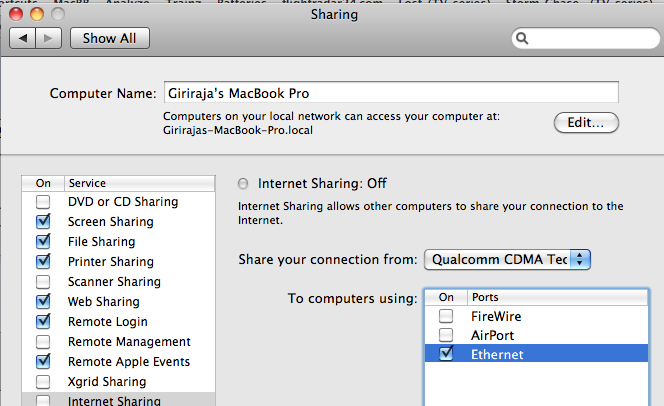Select Remote Apple Events service label
The height and width of the screenshot is (406, 664).
pyautogui.click(x=129, y=362)
